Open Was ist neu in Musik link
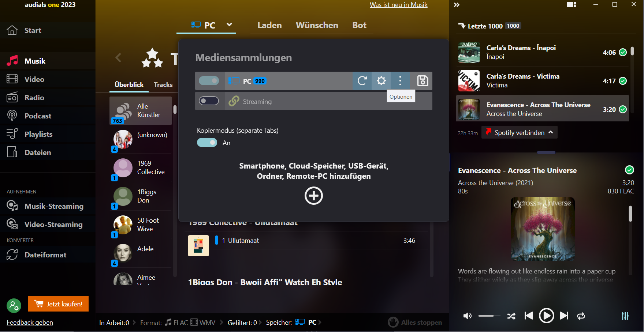The height and width of the screenshot is (332, 644). (398, 5)
